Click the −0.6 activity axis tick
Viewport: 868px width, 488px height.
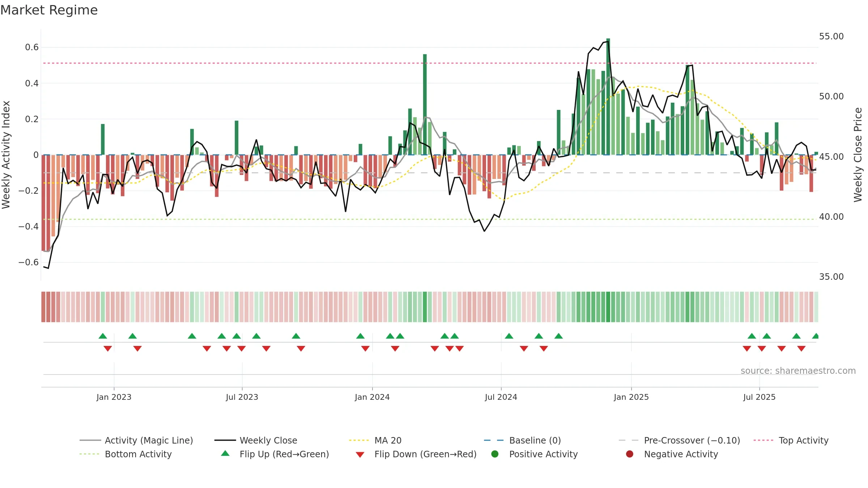click(x=29, y=262)
